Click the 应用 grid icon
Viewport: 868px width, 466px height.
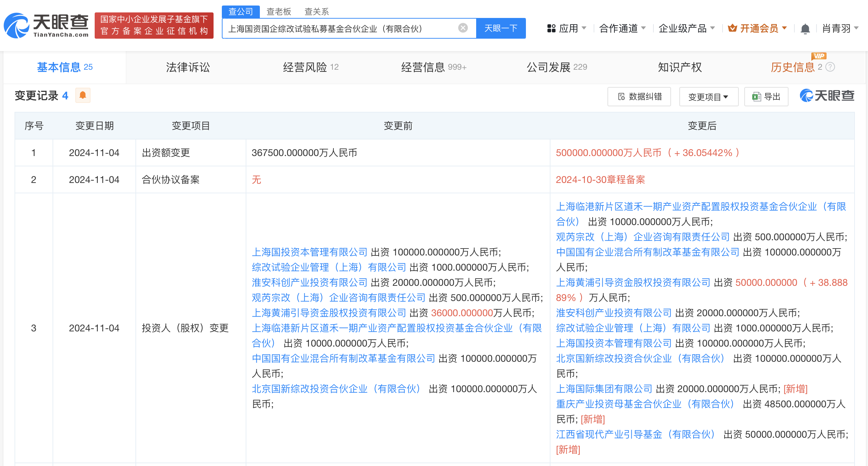551,28
